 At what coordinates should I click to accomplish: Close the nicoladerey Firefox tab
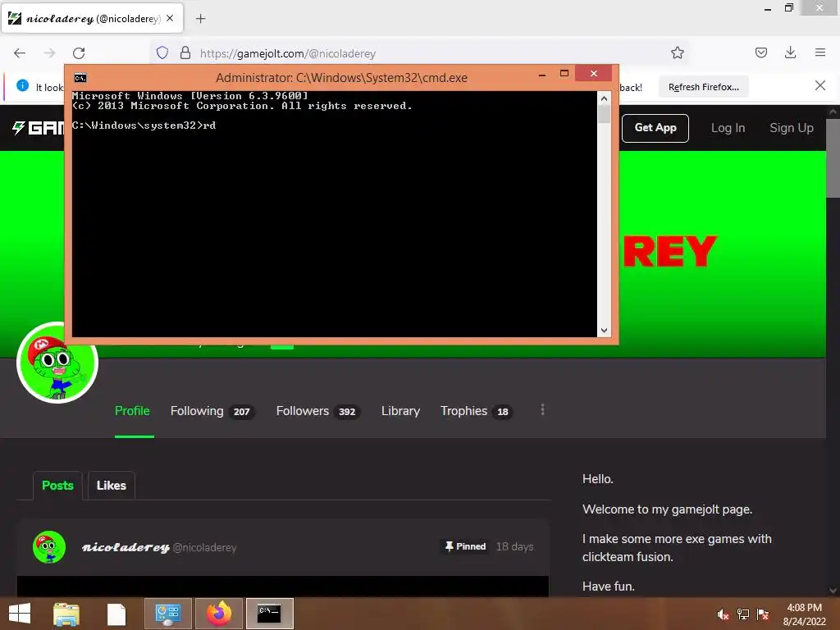(170, 18)
